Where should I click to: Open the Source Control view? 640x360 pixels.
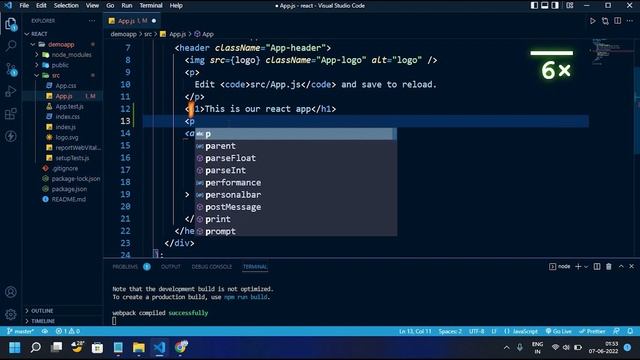pyautogui.click(x=11, y=69)
